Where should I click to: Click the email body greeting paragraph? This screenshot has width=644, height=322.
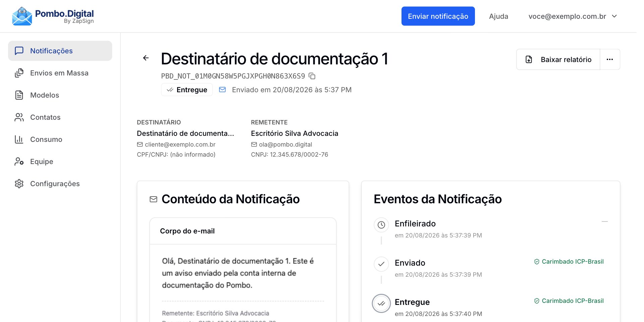click(238, 273)
